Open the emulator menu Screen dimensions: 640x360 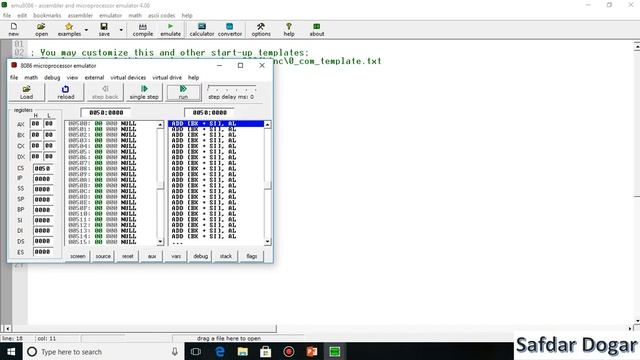[x=111, y=16]
